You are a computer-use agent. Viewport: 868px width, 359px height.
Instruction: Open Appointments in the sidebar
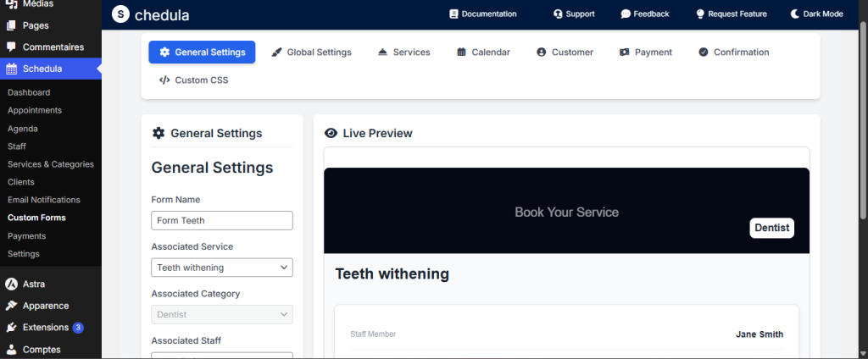(x=35, y=110)
